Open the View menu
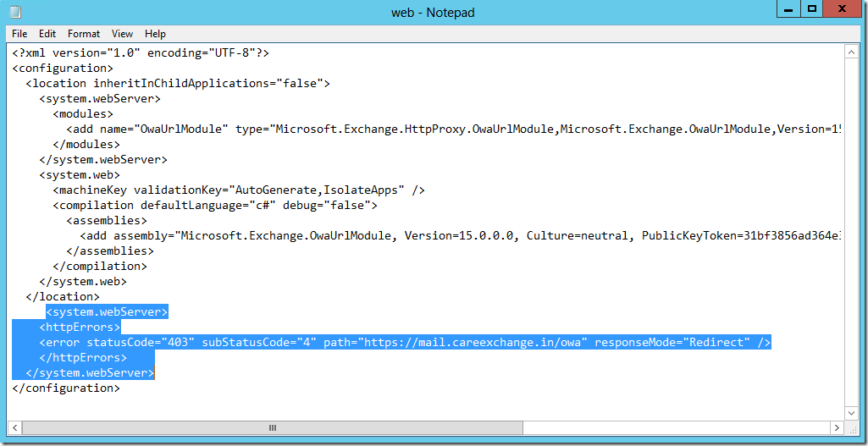 click(x=122, y=34)
